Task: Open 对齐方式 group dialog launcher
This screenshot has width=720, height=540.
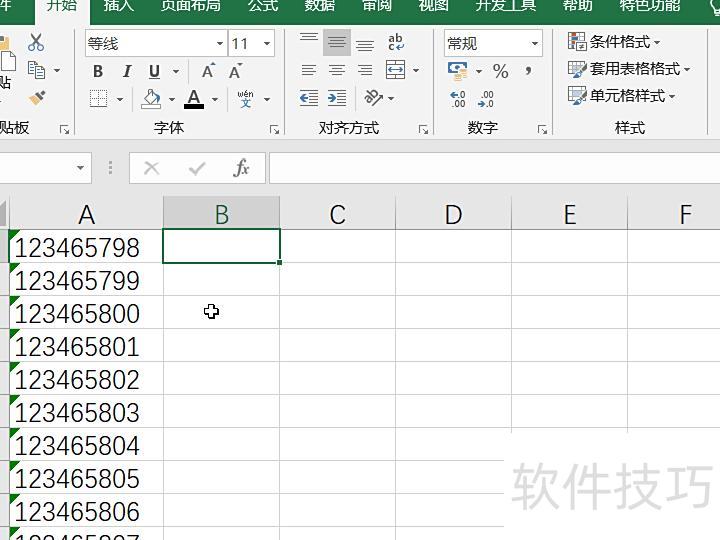Action: tap(423, 130)
